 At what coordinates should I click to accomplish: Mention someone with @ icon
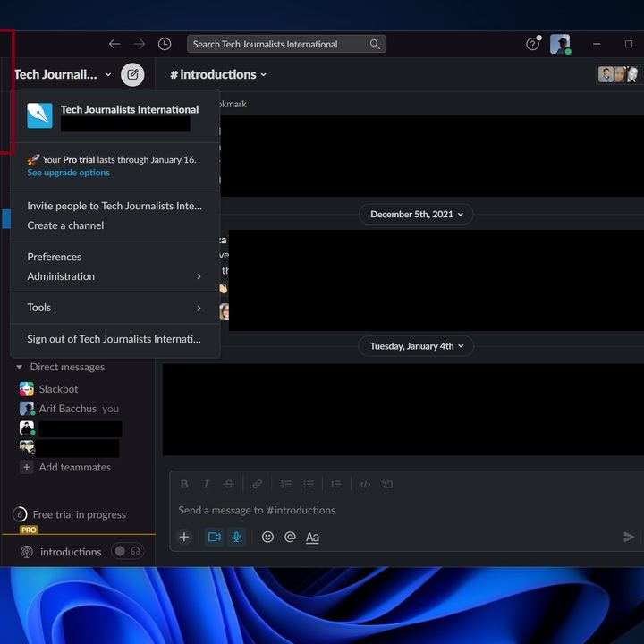pyautogui.click(x=290, y=537)
